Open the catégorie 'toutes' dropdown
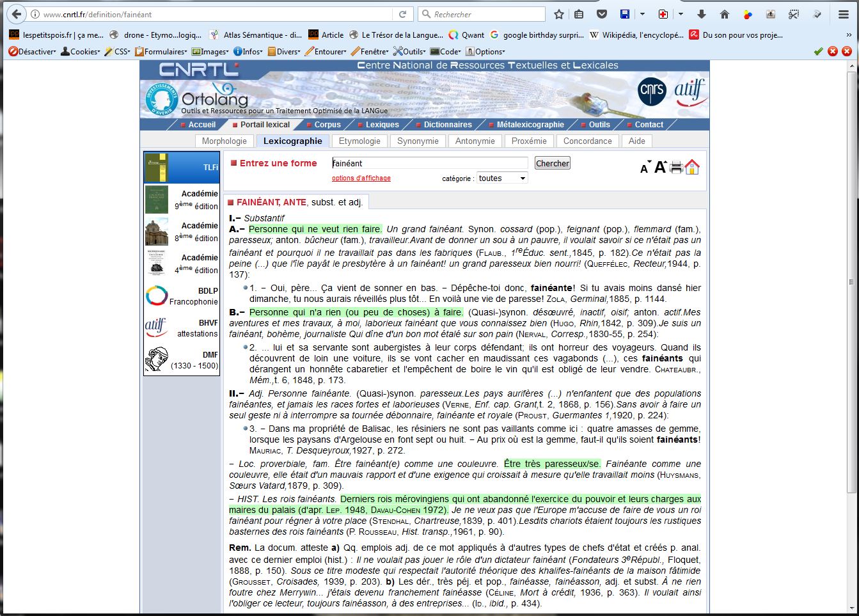Screen dimensions: 859x616 pos(502,178)
